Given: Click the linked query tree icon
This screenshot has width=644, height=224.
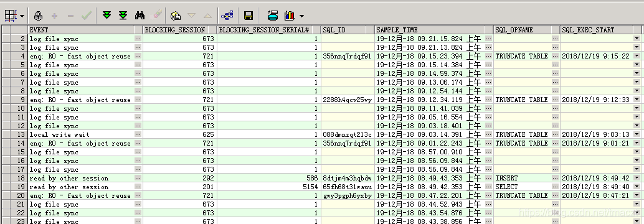Looking at the screenshot, I should 227,16.
